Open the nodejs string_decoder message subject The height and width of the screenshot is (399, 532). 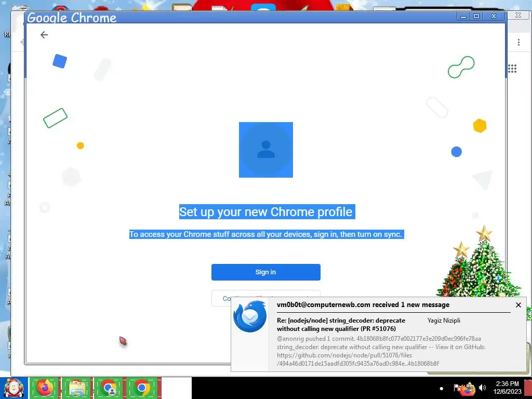click(x=341, y=324)
